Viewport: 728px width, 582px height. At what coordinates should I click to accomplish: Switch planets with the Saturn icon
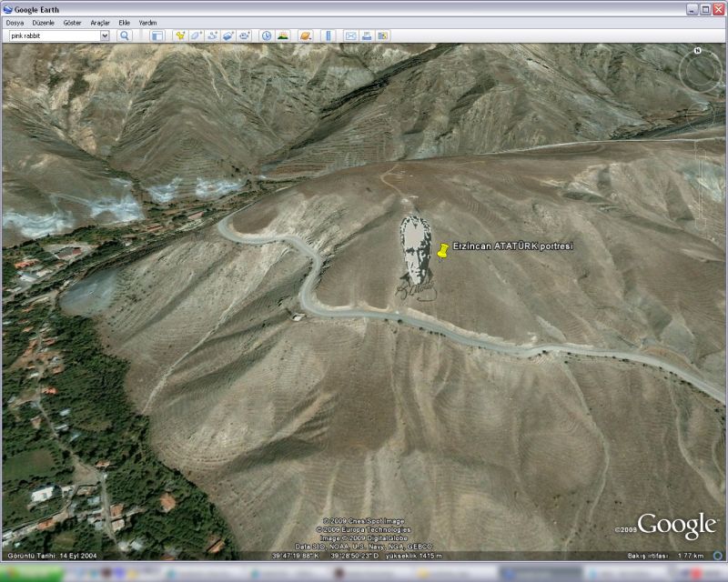[x=306, y=35]
